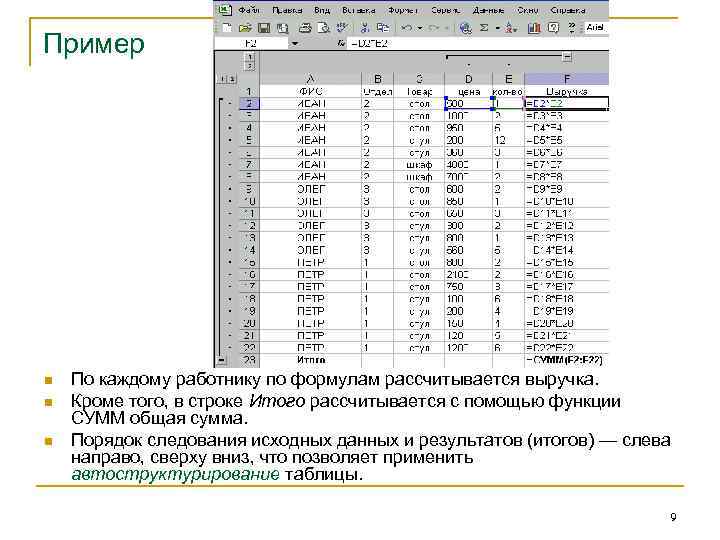Open the Вставка menu
The image size is (720, 540).
coord(359,10)
